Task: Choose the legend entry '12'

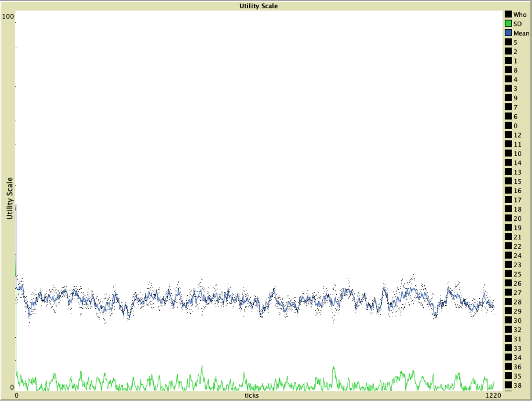Action: coord(513,135)
